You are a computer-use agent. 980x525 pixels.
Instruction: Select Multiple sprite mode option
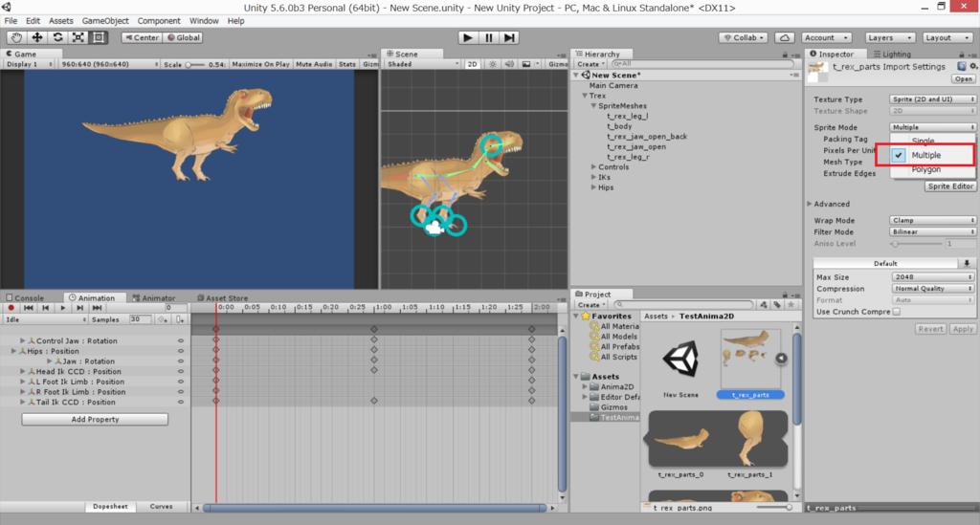pyautogui.click(x=925, y=155)
